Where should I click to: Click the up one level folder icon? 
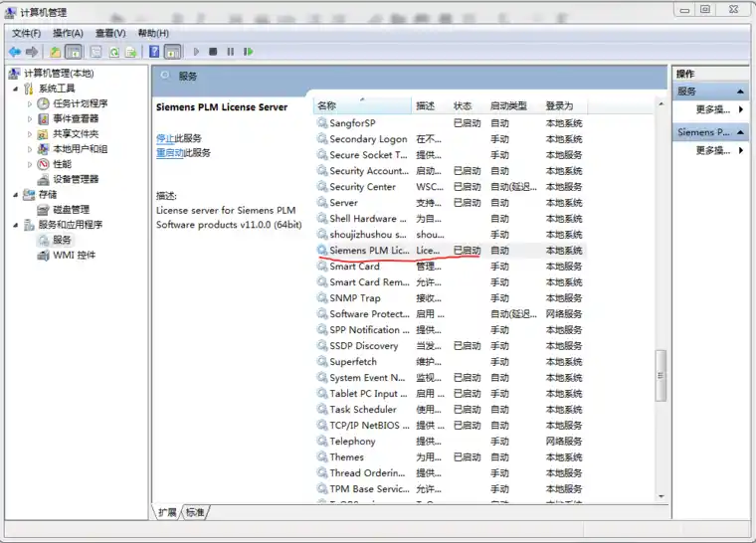pyautogui.click(x=56, y=52)
